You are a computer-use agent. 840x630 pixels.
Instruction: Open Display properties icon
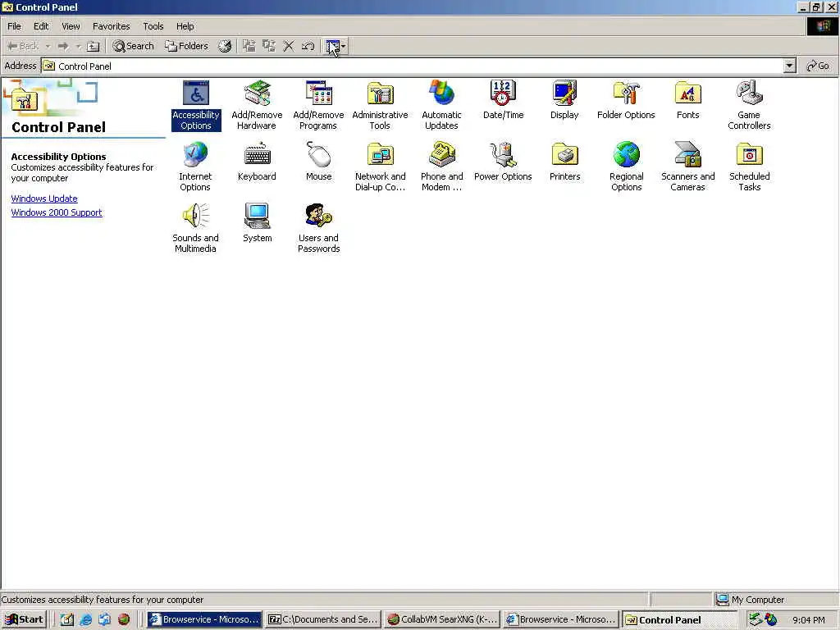pos(564,100)
